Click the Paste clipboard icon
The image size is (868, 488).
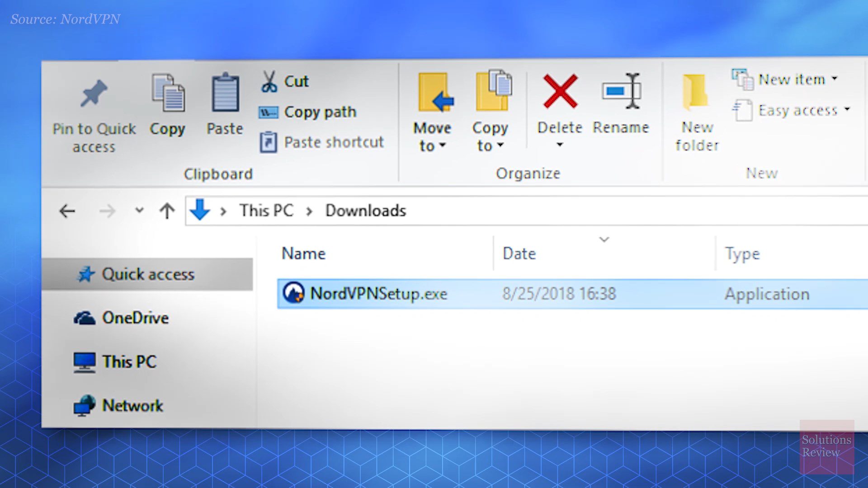(x=225, y=93)
